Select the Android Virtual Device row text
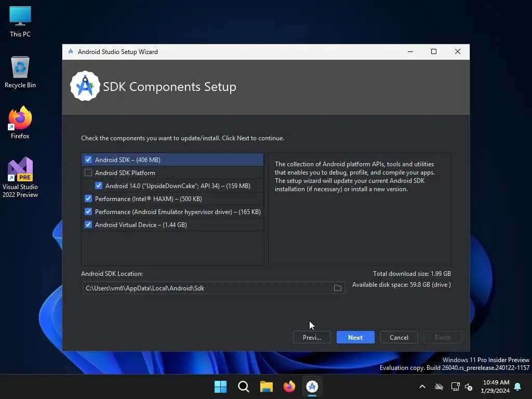532x399 pixels. (141, 224)
